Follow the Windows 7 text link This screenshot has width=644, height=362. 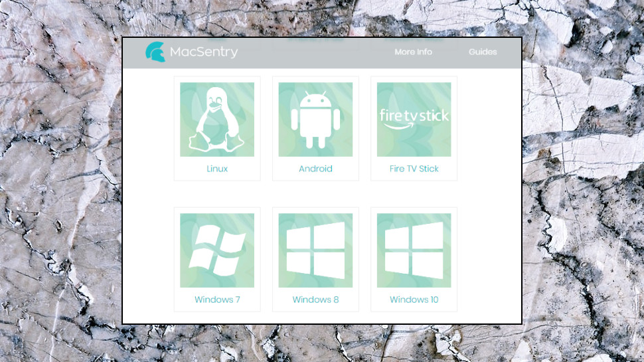coord(217,300)
